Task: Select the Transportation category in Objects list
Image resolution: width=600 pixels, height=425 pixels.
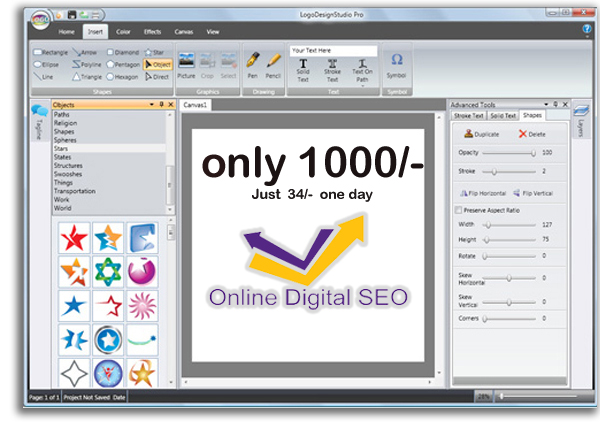Action: pyautogui.click(x=109, y=191)
